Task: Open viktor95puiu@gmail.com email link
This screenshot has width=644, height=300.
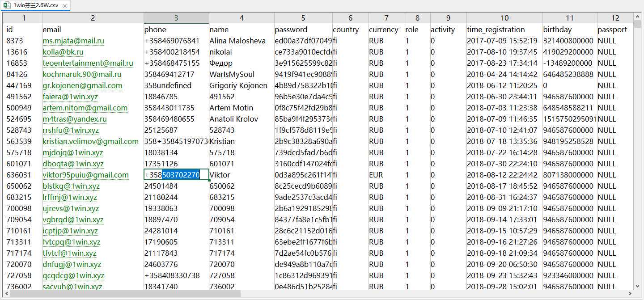Action: coord(86,175)
